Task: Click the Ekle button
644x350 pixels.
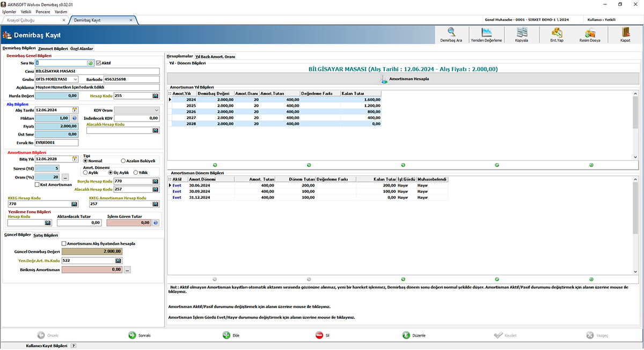Action: point(231,335)
